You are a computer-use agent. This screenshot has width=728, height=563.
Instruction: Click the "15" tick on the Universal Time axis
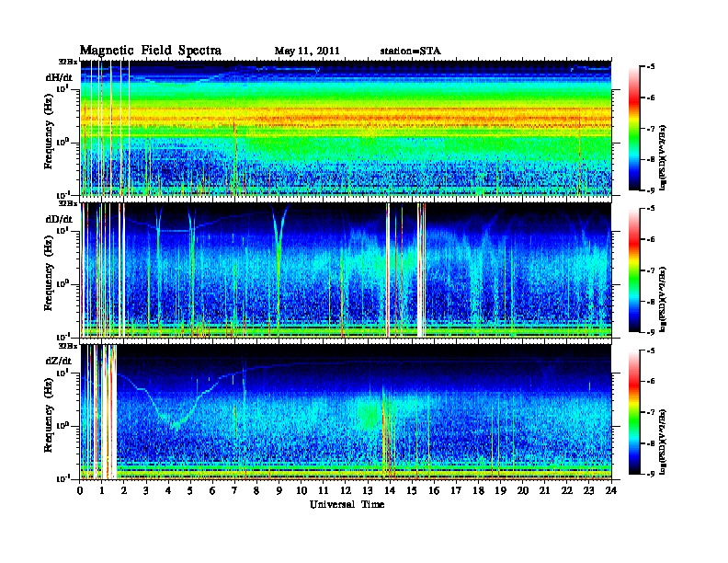tap(412, 491)
